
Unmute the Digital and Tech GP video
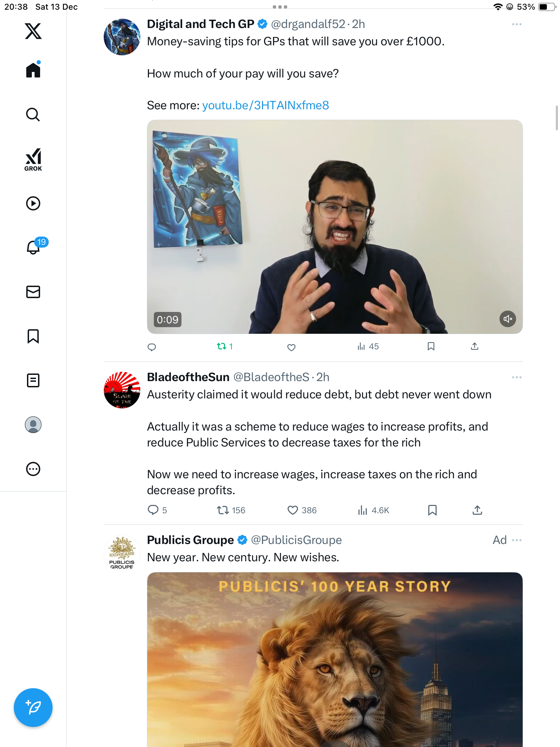[507, 319]
